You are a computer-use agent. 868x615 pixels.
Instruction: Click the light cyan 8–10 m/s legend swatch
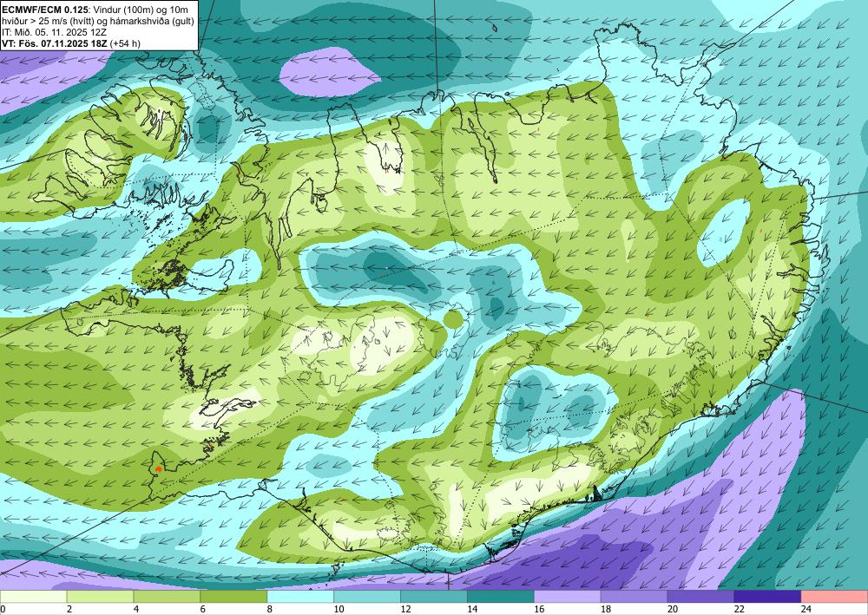pyautogui.click(x=300, y=597)
